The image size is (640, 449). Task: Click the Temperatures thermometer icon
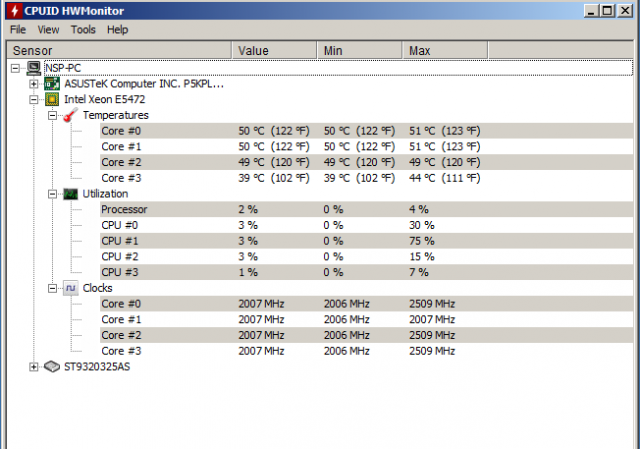click(70, 115)
